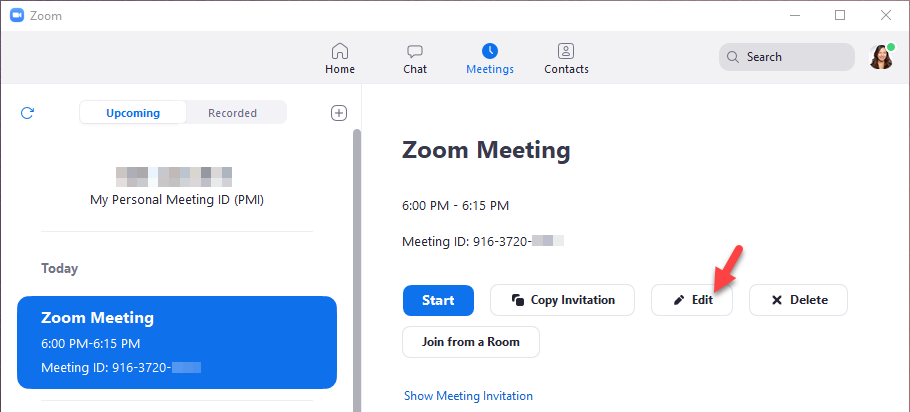The height and width of the screenshot is (412, 910).
Task: Refresh the meetings list
Action: [x=28, y=113]
